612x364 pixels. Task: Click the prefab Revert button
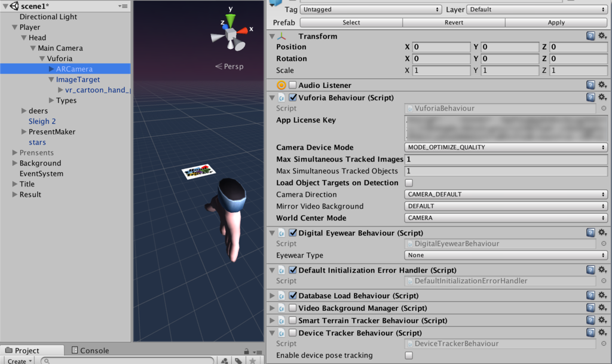(454, 23)
